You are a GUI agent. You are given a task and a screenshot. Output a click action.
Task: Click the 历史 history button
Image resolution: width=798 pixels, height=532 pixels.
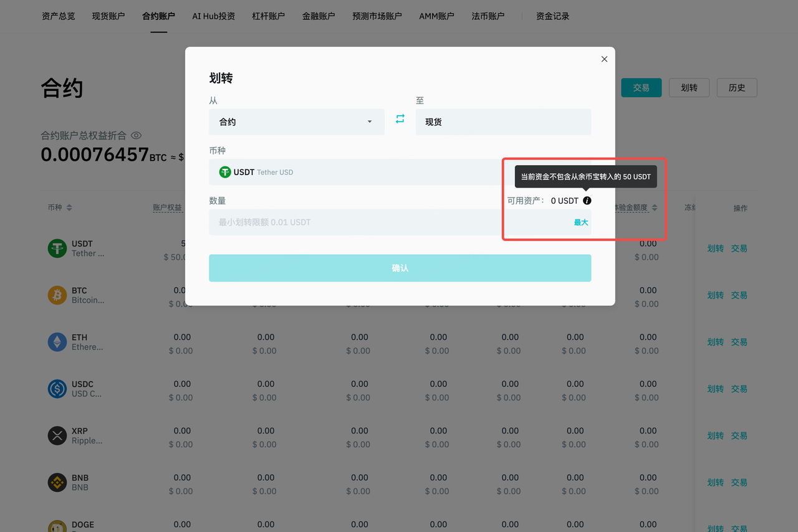click(x=737, y=88)
